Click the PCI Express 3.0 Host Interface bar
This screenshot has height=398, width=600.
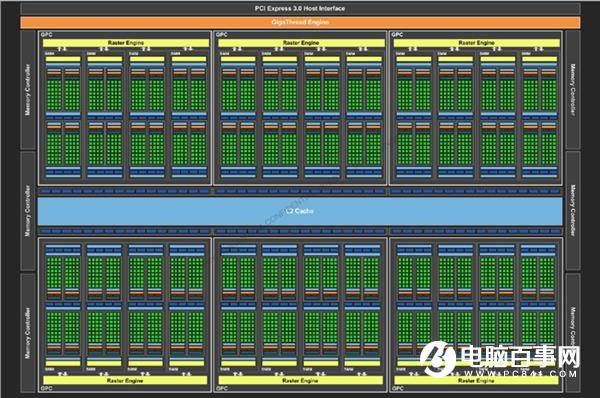pyautogui.click(x=300, y=8)
